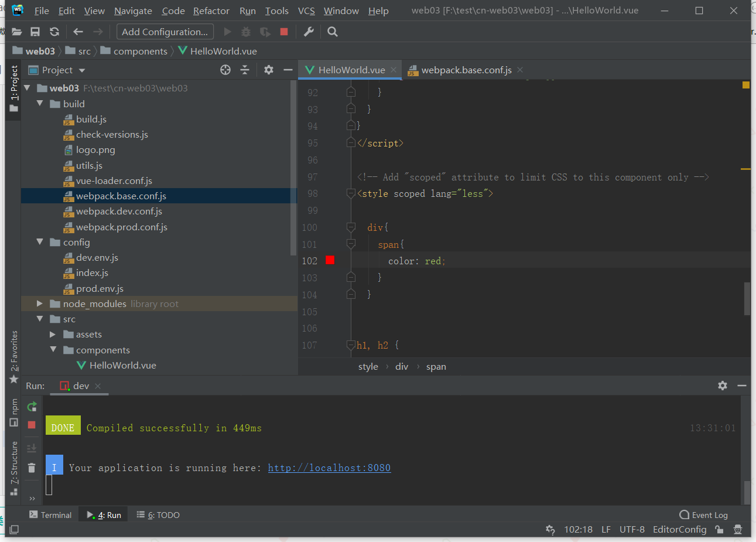Image resolution: width=756 pixels, height=542 pixels.
Task: Click the inspection profile hector icon in status bar
Action: click(x=738, y=529)
